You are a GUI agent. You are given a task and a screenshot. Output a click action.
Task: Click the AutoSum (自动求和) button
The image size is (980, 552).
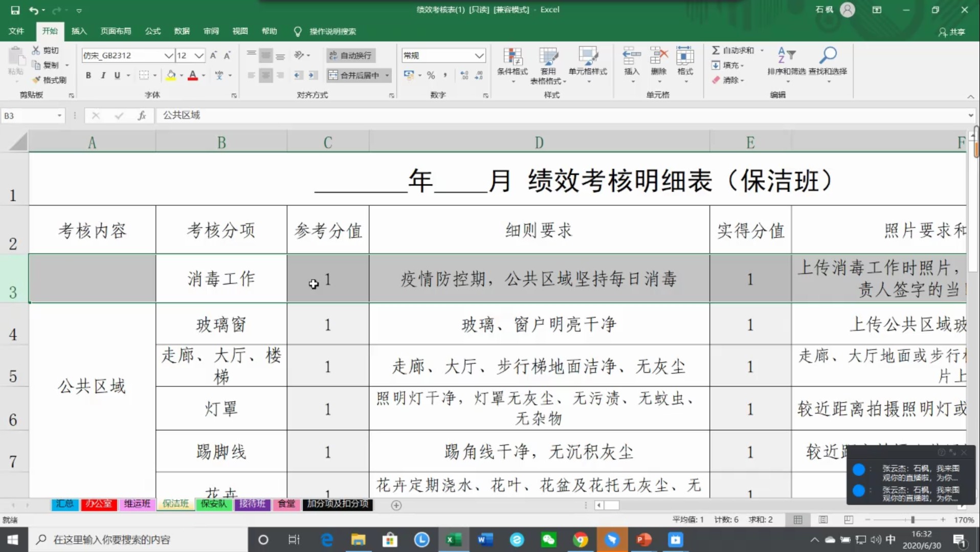(733, 50)
